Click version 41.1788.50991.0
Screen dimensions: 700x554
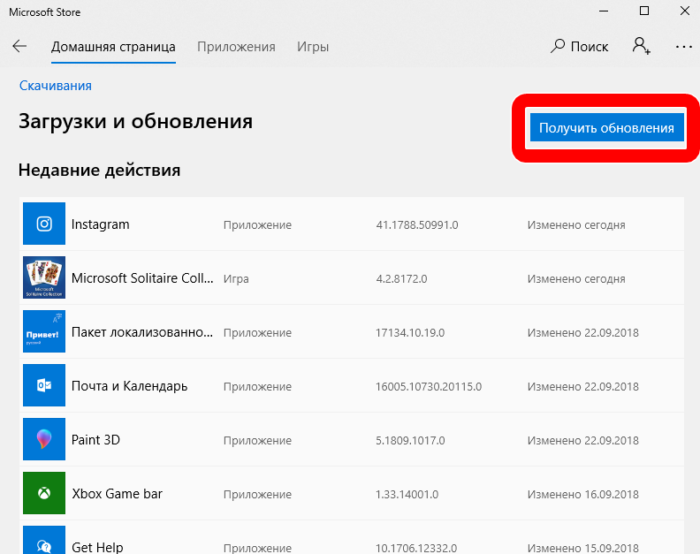coord(417,225)
